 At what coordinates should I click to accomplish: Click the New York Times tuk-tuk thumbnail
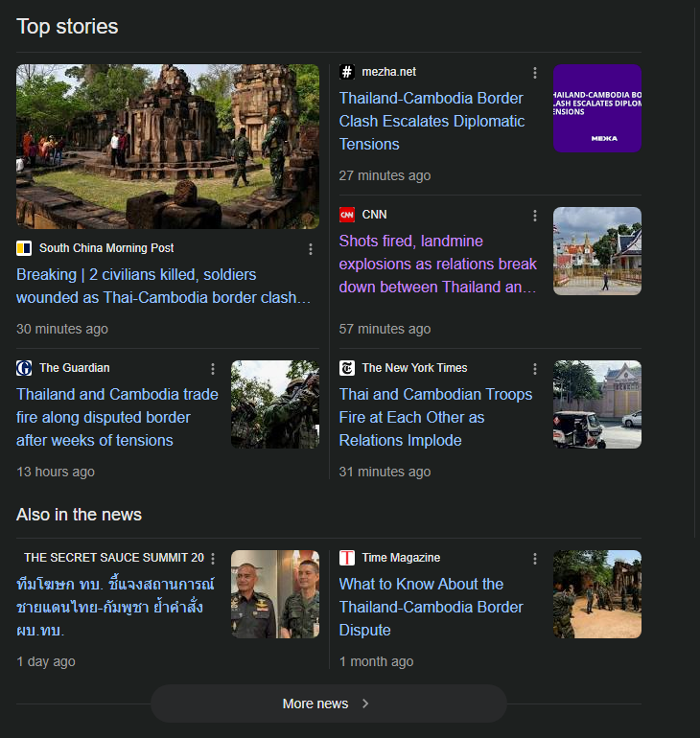(x=597, y=404)
